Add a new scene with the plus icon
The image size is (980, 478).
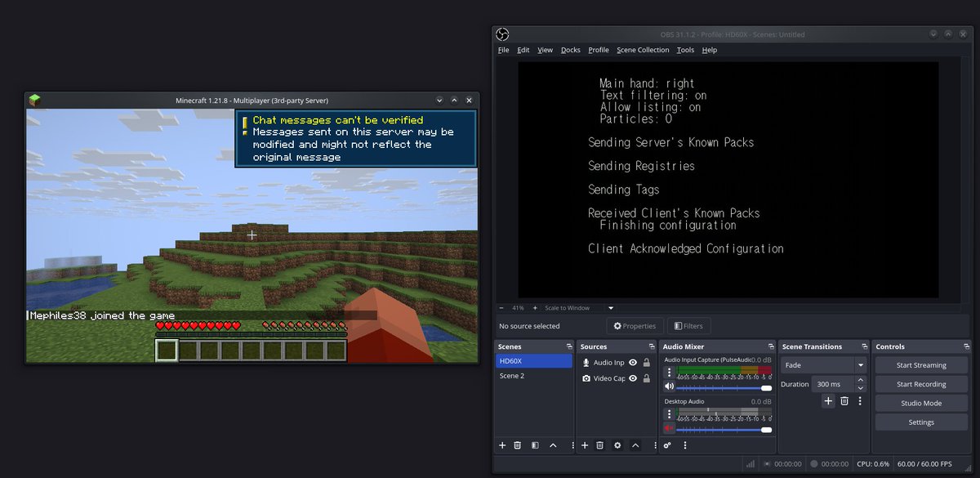[x=502, y=445]
